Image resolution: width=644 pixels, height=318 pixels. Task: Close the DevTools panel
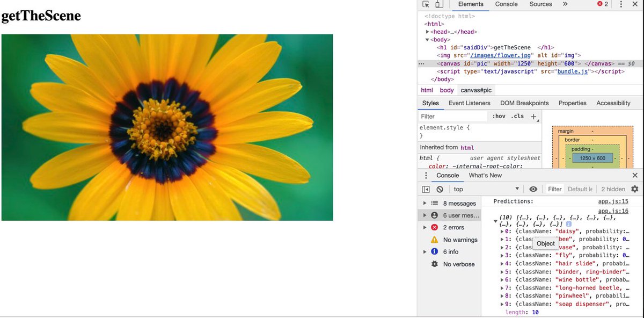[x=635, y=4]
